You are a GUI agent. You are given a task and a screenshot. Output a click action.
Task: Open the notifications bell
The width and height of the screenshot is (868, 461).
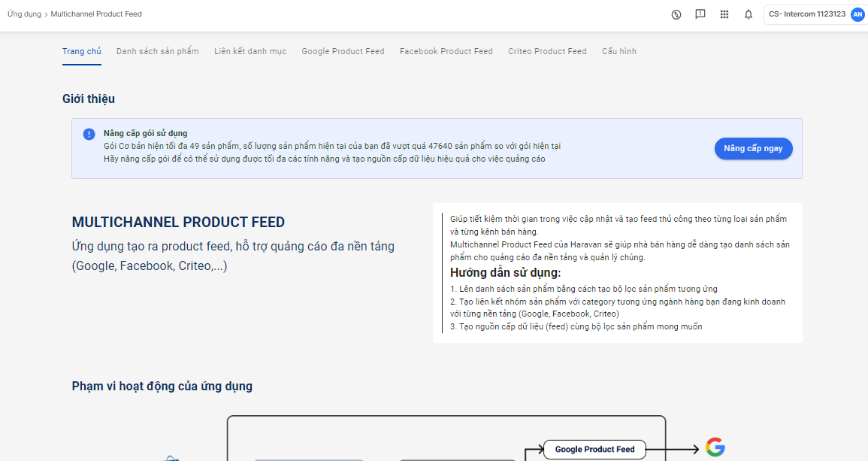[x=749, y=14]
